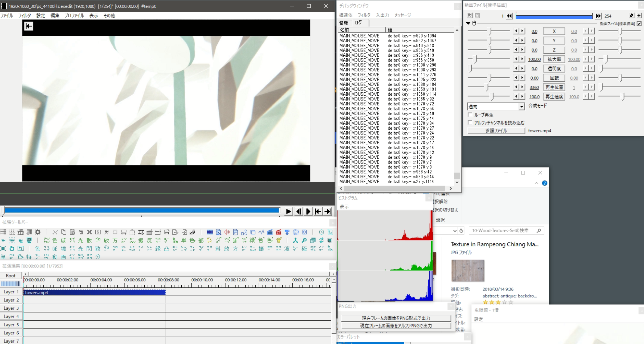Open the フィルタ menu in main window
Image resolution: width=644 pixels, height=344 pixels.
pyautogui.click(x=25, y=15)
